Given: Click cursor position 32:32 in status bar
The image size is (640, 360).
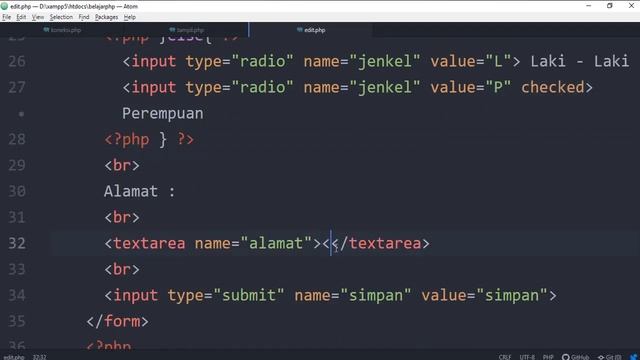Looking at the screenshot, I should tap(40, 357).
